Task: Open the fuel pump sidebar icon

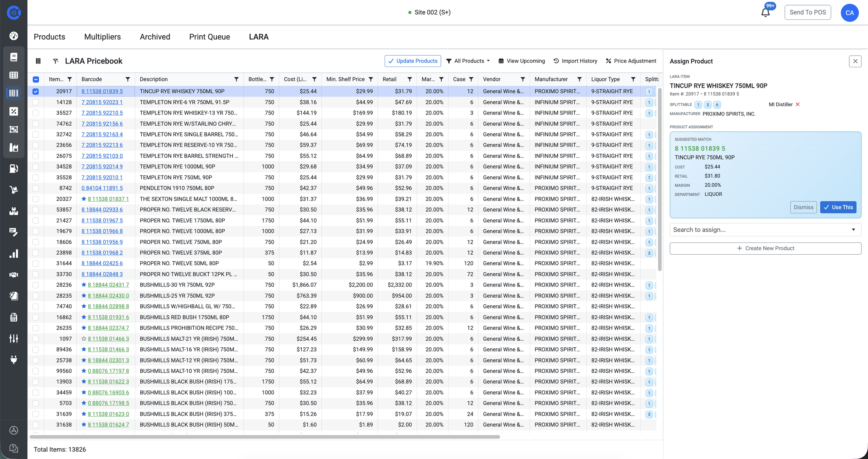Action: click(14, 169)
